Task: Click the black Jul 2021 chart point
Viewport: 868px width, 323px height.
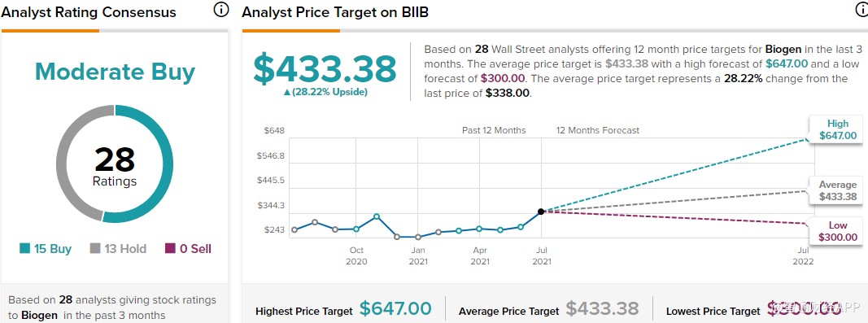Action: click(541, 212)
